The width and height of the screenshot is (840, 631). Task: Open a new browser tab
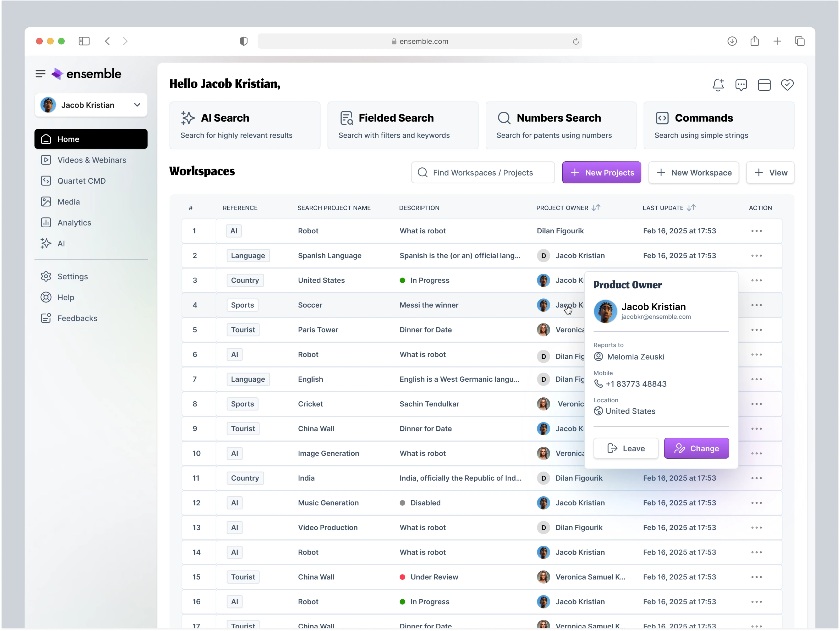click(x=777, y=41)
